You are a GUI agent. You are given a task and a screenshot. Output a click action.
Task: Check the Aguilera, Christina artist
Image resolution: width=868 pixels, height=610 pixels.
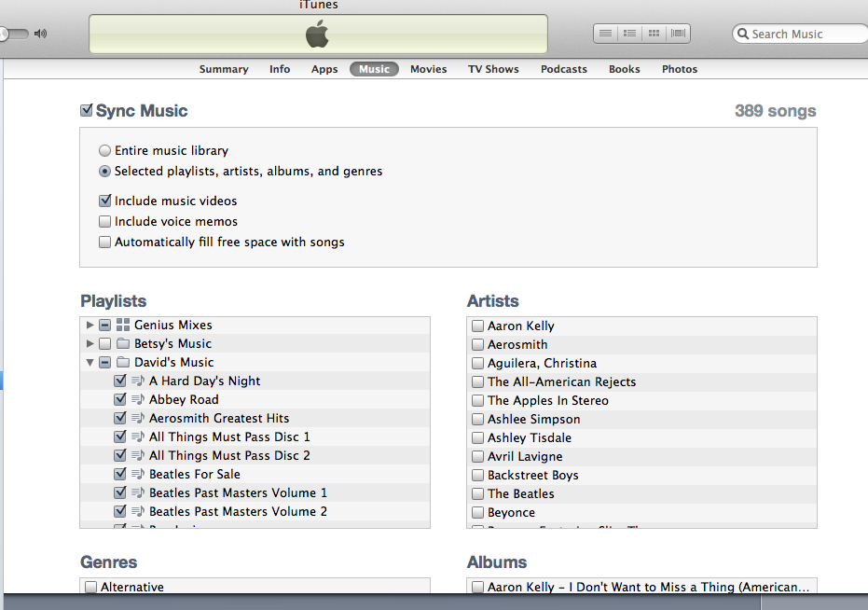click(477, 364)
